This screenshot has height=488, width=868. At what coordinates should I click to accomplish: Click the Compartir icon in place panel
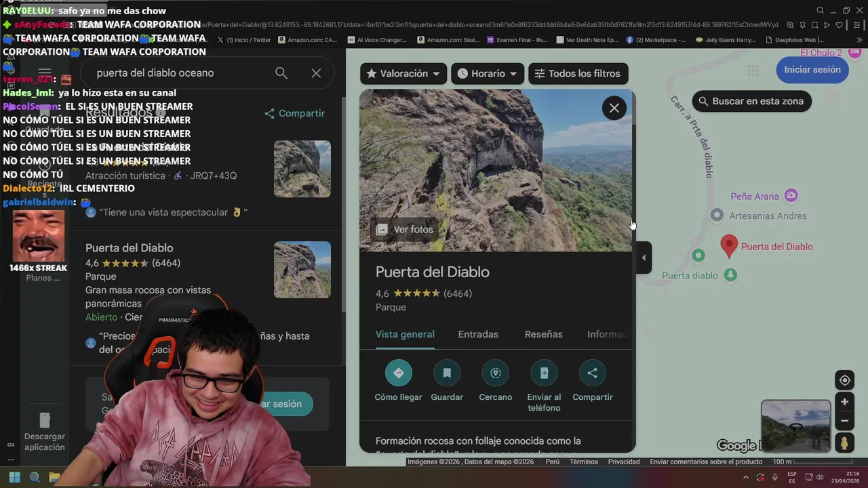593,373
